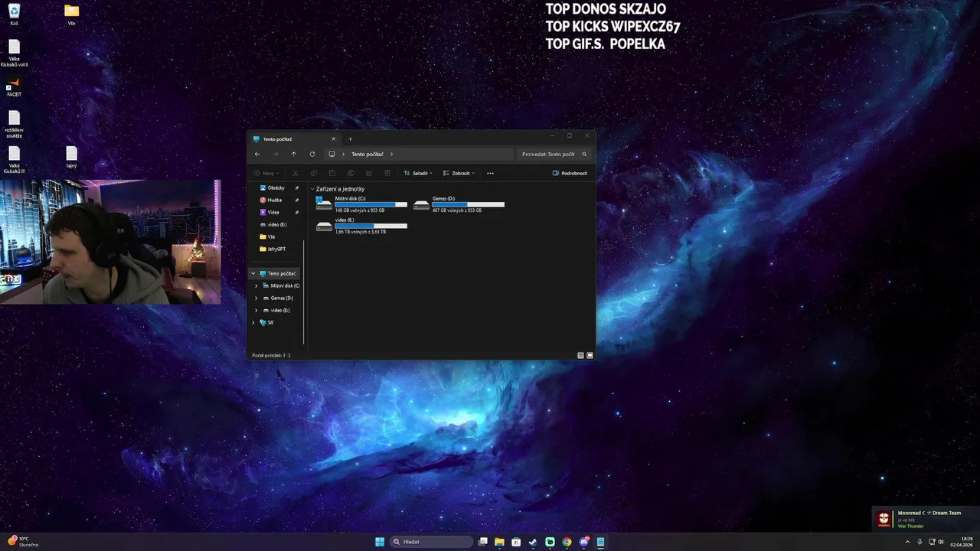The image size is (980, 551).
Task: Open Videa in the sidebar
Action: click(273, 212)
